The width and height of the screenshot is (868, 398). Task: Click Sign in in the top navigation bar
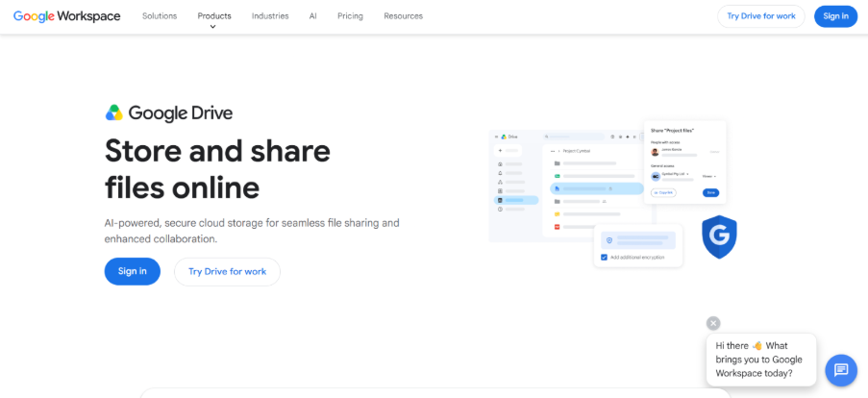click(835, 16)
